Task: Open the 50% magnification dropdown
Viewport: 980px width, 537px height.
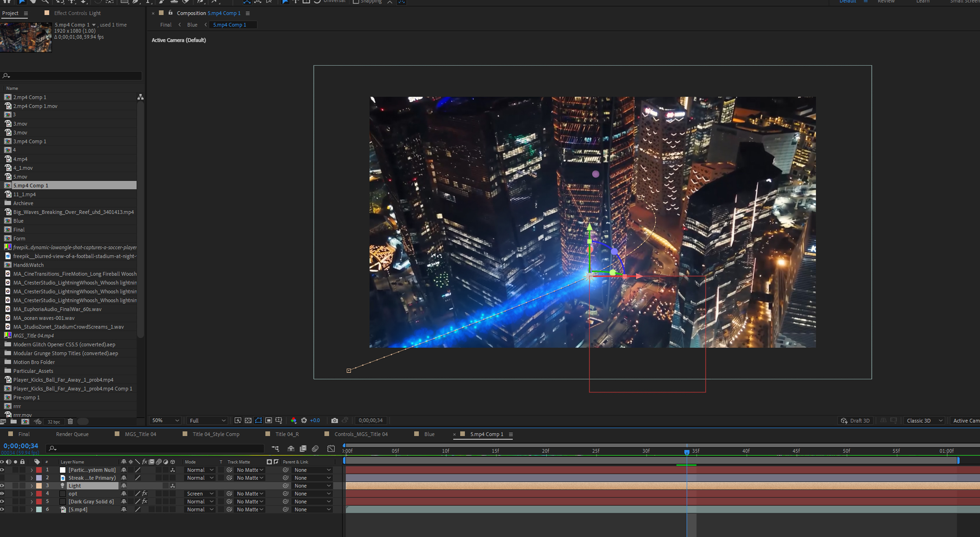Action: pos(165,420)
